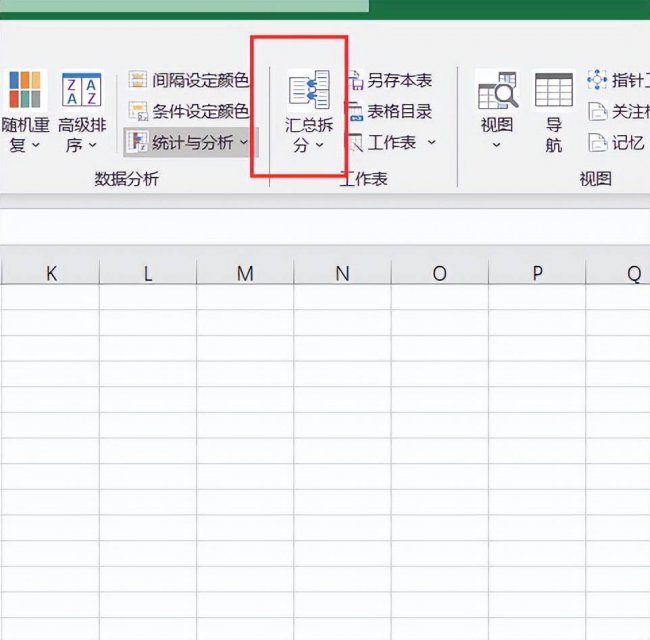Image resolution: width=650 pixels, height=640 pixels.
Task: Expand the 统计与分析 dropdown arrow
Action: [244, 142]
